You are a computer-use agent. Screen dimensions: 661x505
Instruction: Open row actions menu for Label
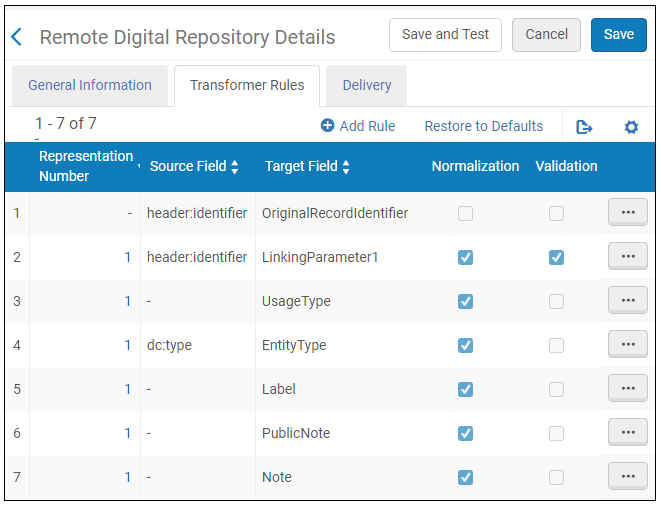(628, 388)
